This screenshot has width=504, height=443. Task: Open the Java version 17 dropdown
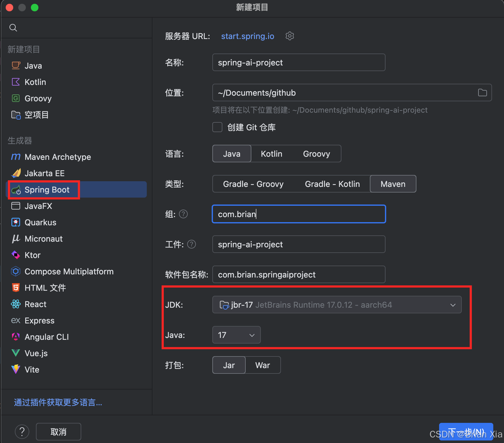point(236,335)
